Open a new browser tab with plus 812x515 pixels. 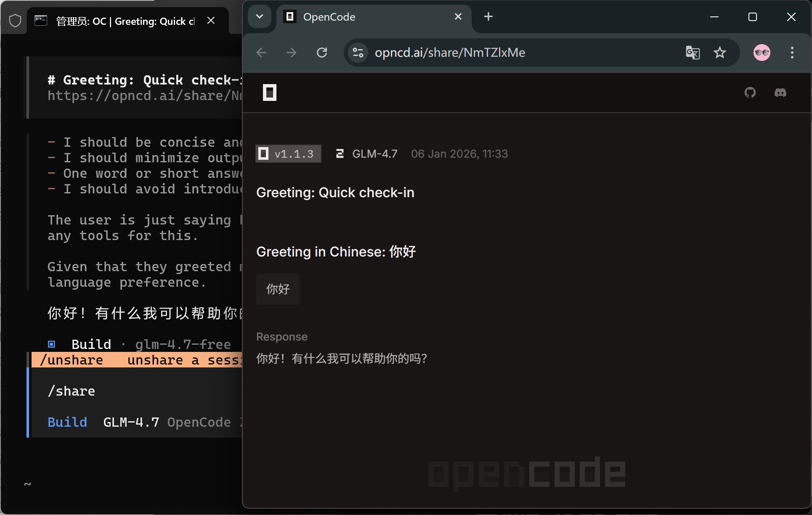pos(488,17)
